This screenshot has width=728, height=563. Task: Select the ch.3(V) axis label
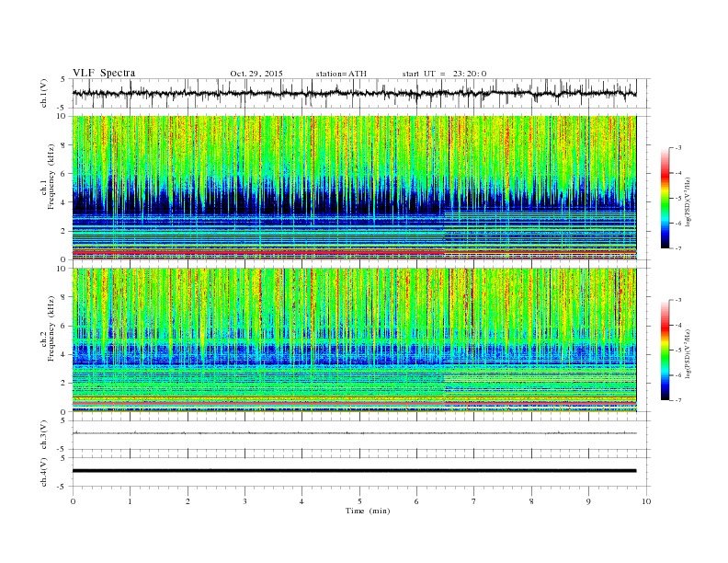[x=44, y=434]
